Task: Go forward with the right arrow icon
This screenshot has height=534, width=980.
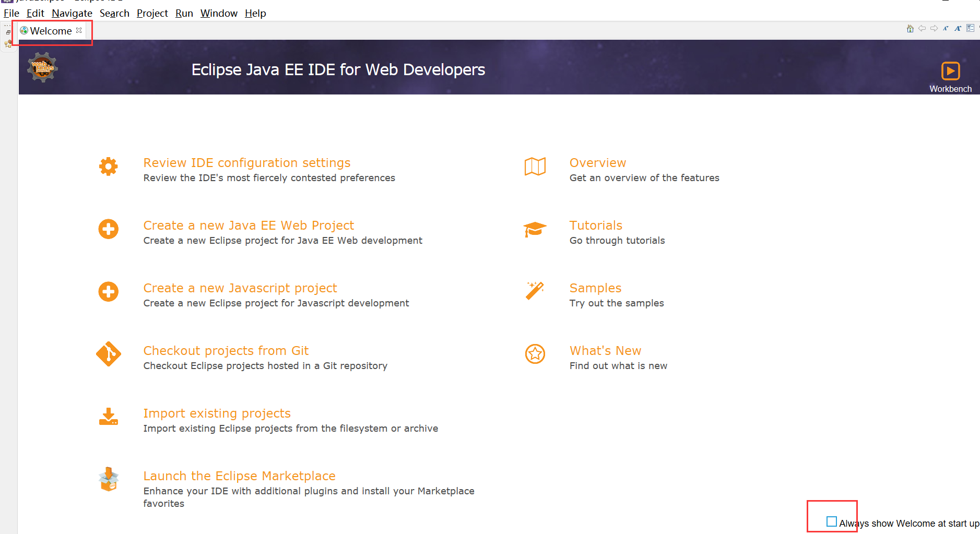Action: (x=934, y=28)
